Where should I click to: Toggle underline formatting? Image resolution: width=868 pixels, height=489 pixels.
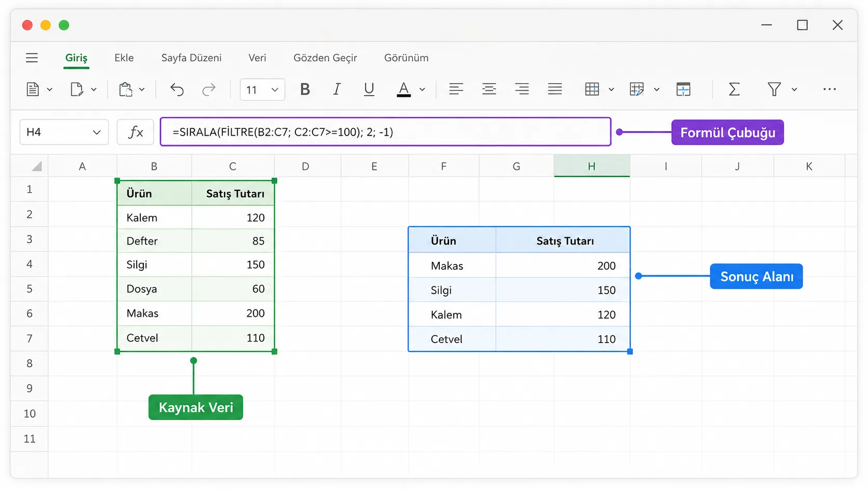(x=369, y=89)
